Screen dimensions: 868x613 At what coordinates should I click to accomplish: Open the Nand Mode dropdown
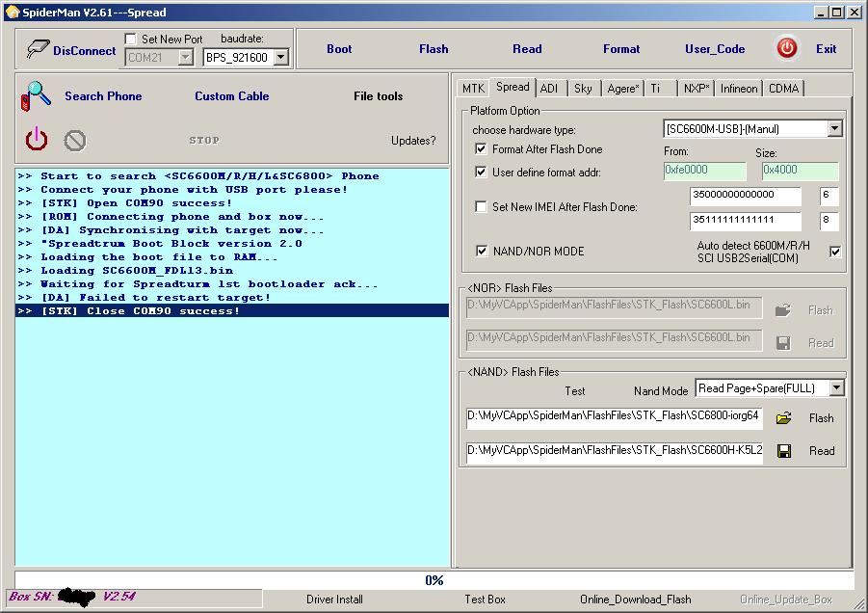836,388
